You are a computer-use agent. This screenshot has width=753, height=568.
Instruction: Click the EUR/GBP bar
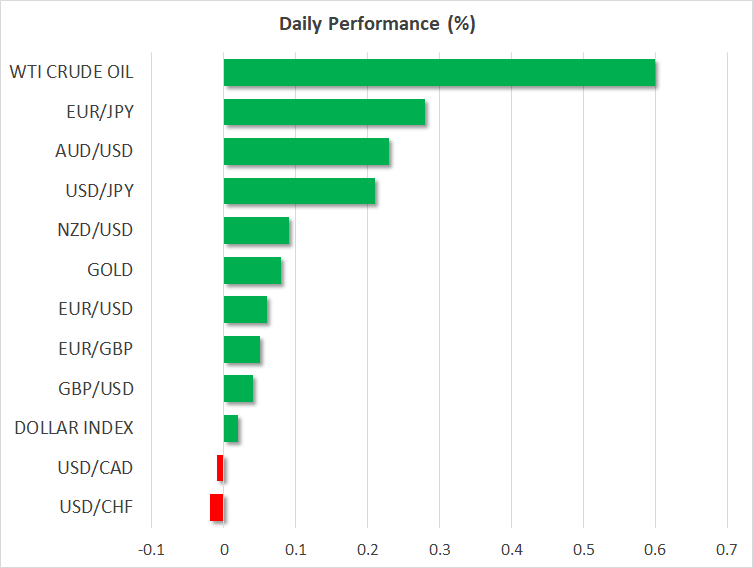click(242, 349)
